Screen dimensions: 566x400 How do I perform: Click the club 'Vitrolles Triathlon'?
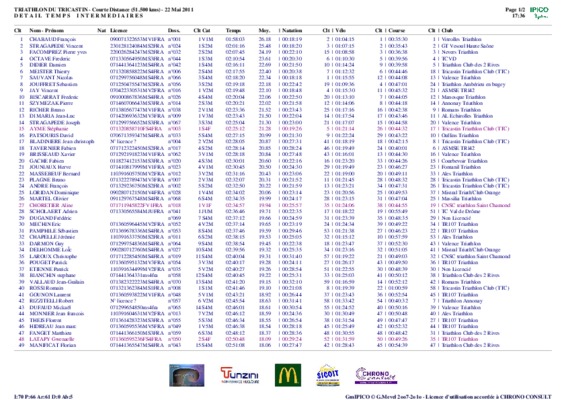462,39
